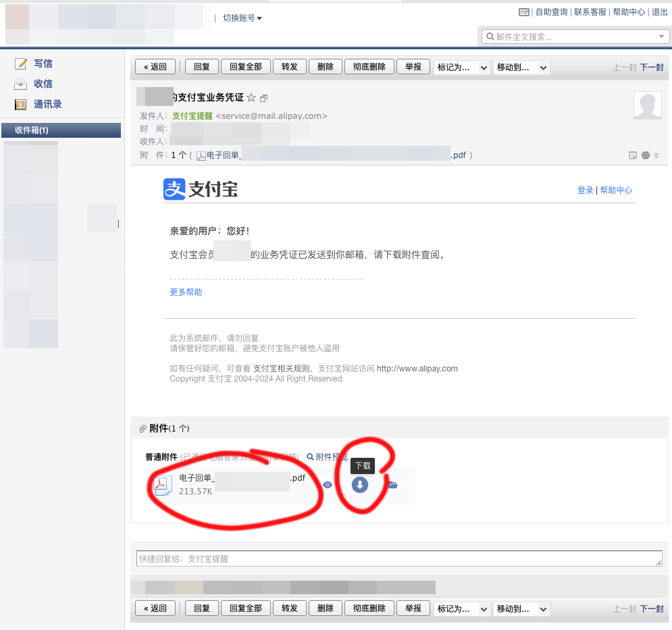
Task: Open the top 标记为... dropdown
Action: click(462, 68)
